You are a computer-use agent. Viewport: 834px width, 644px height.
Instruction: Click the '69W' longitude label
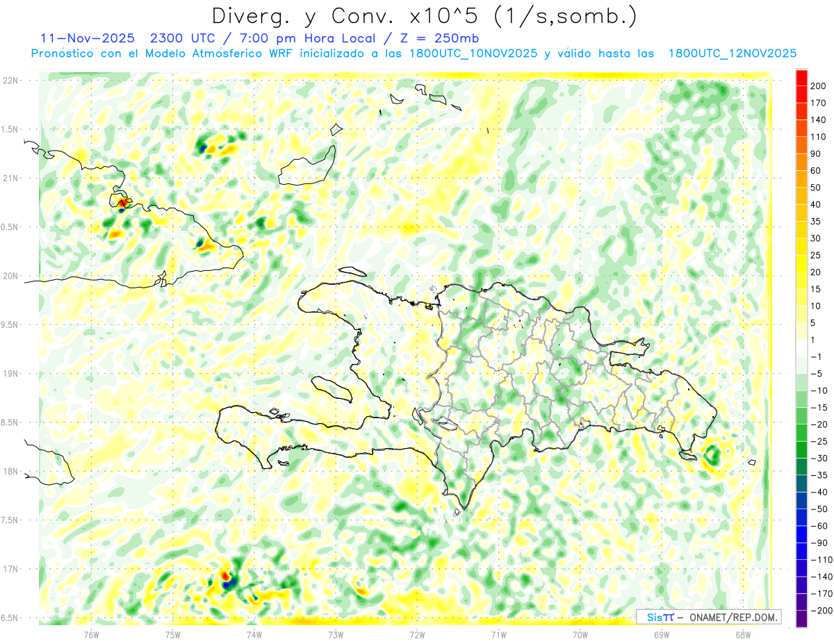[662, 634]
